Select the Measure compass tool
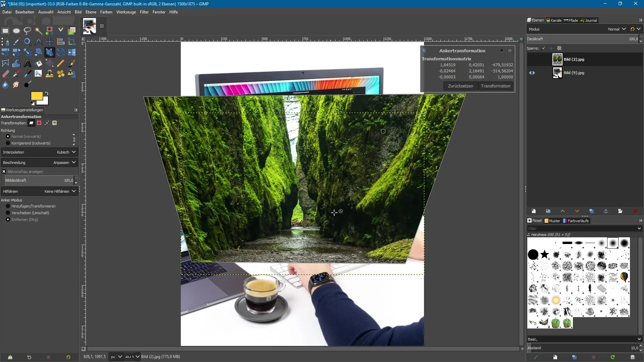Viewport: 644px width, 362px height. [x=39, y=42]
